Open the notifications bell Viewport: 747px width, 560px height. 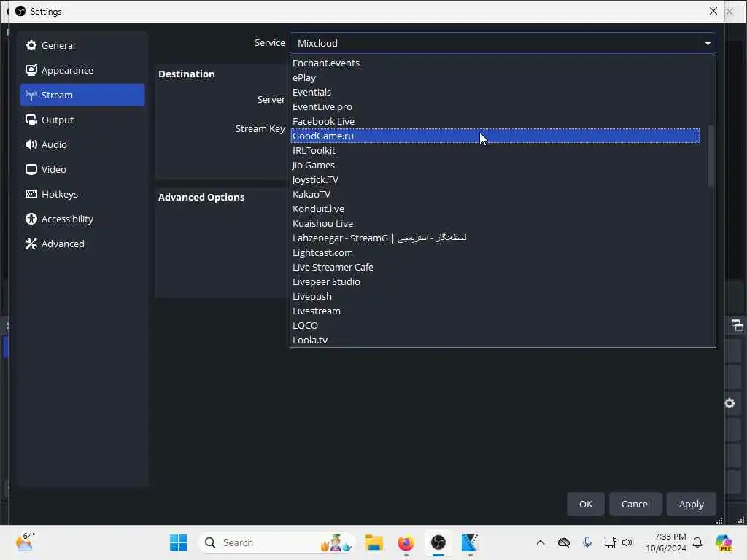(697, 542)
